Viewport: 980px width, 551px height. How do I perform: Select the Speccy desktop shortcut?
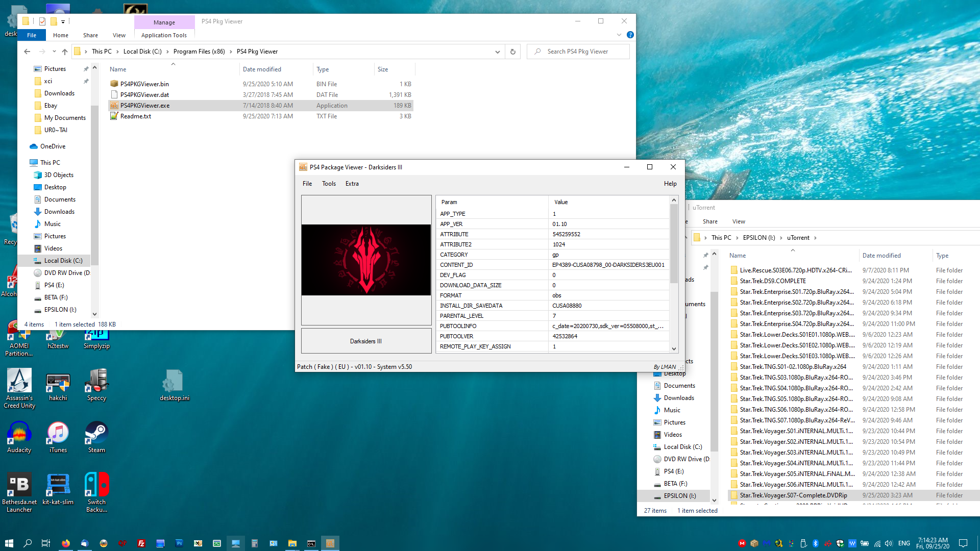96,385
